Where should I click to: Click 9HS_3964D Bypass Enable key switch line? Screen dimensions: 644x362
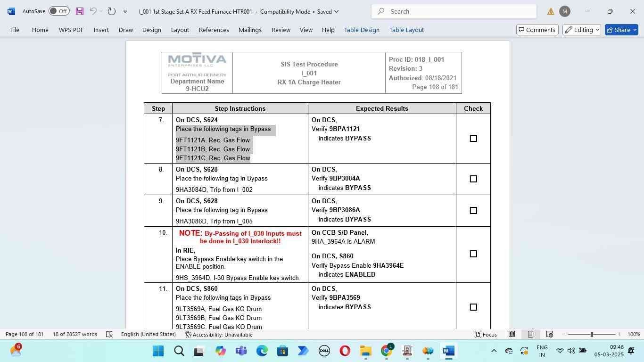coord(237,278)
